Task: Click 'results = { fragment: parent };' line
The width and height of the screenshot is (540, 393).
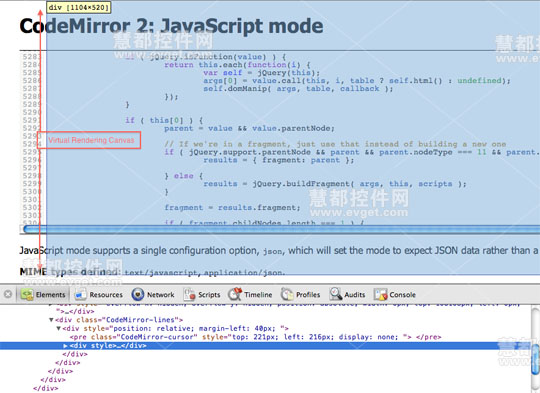Action: click(278, 160)
